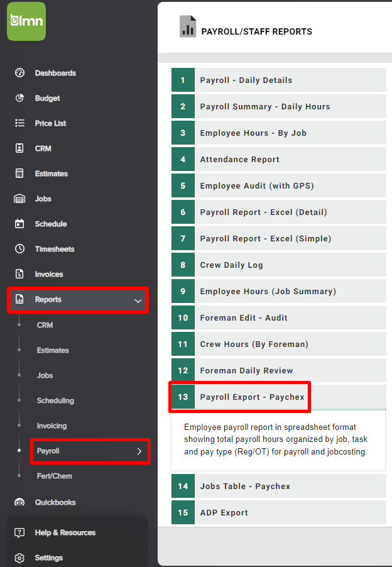Open the Attendance Report
The width and height of the screenshot is (392, 567).
pyautogui.click(x=278, y=159)
